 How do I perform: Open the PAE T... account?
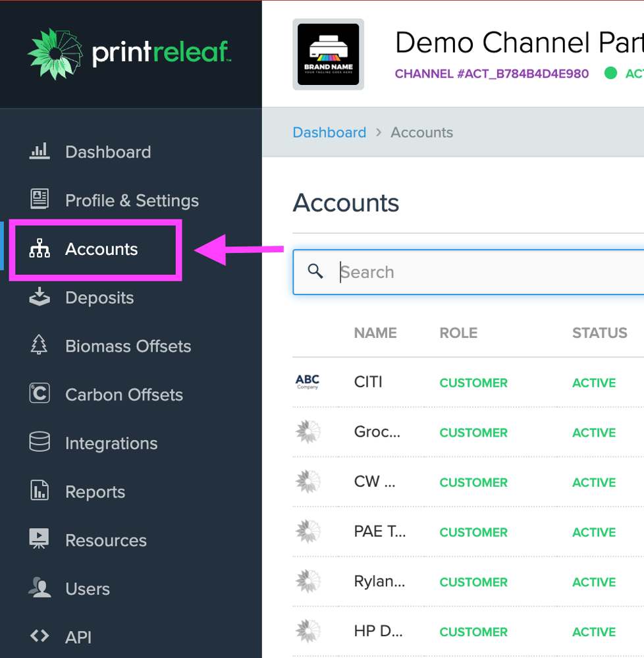[x=380, y=532]
